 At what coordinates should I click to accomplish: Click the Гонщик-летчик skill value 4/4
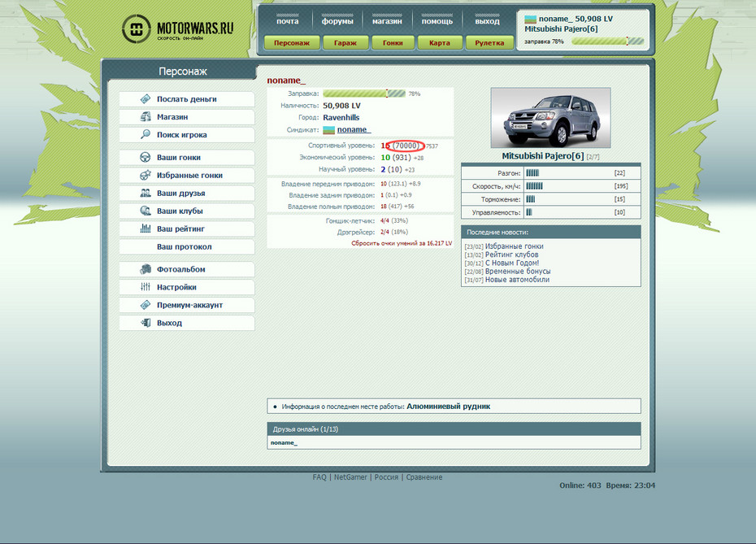pos(385,220)
